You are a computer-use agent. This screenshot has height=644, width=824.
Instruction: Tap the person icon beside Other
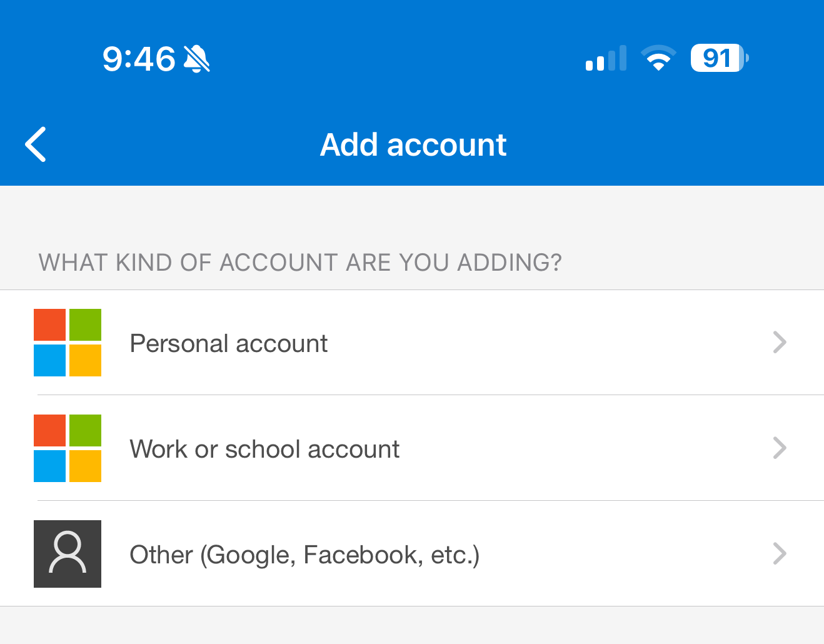pyautogui.click(x=68, y=554)
